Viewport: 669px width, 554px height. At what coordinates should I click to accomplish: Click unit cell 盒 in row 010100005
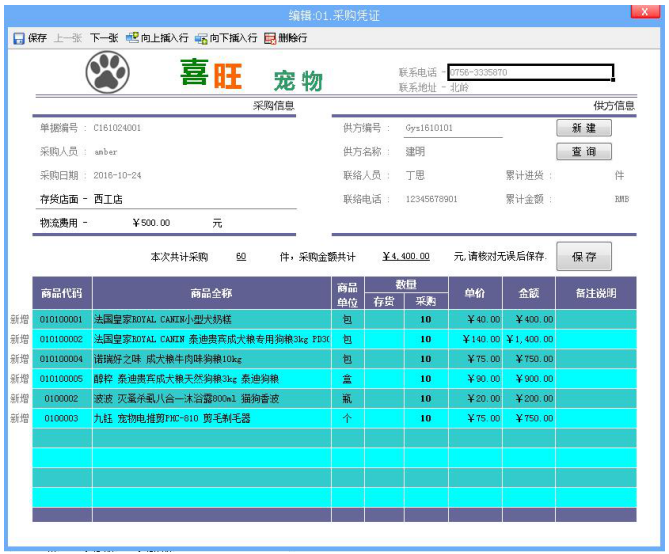[x=347, y=379]
